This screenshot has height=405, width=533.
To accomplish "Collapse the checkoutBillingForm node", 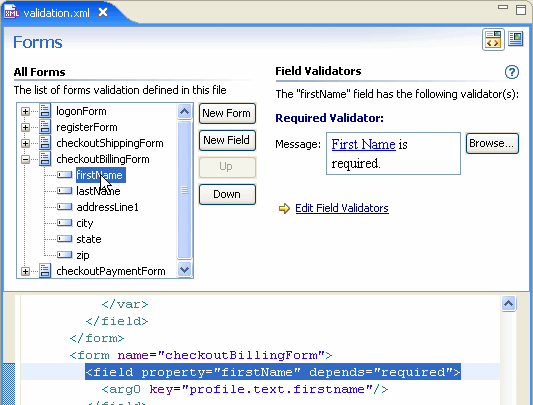I will [25, 159].
